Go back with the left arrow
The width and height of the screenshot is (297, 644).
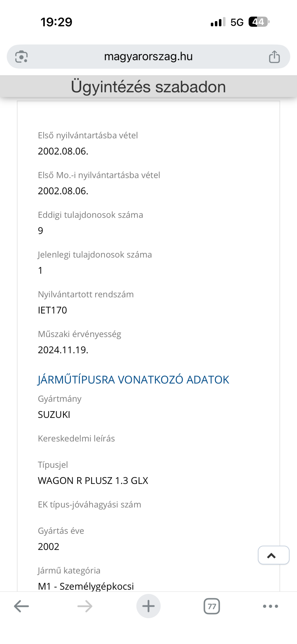click(21, 606)
